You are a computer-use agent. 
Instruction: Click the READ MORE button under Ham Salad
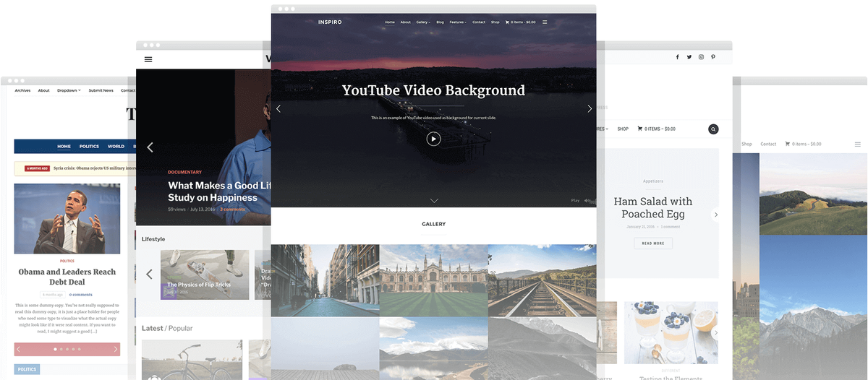(x=653, y=243)
